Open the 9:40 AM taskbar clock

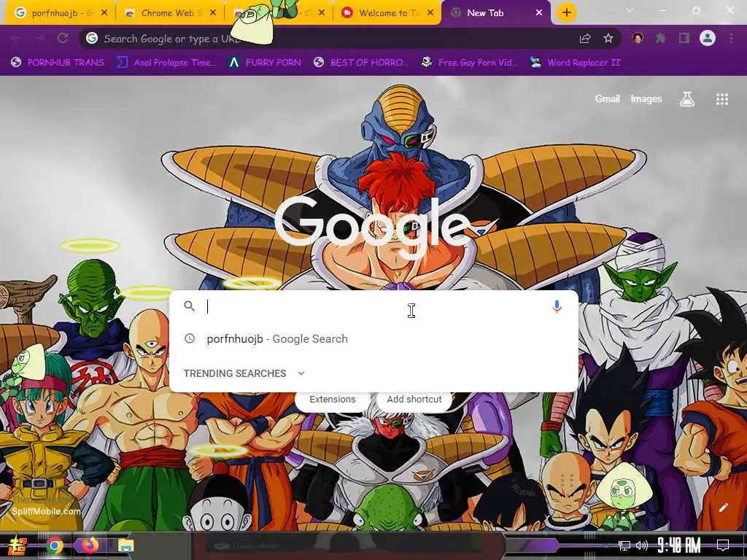[x=679, y=545]
